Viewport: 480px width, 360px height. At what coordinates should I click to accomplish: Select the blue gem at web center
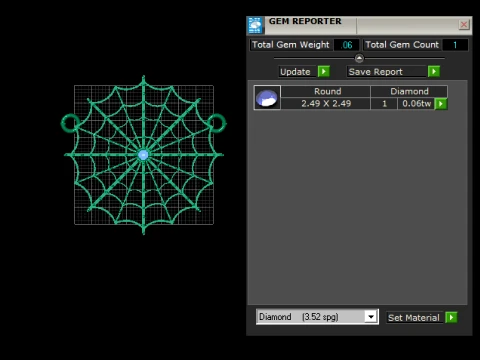click(143, 155)
